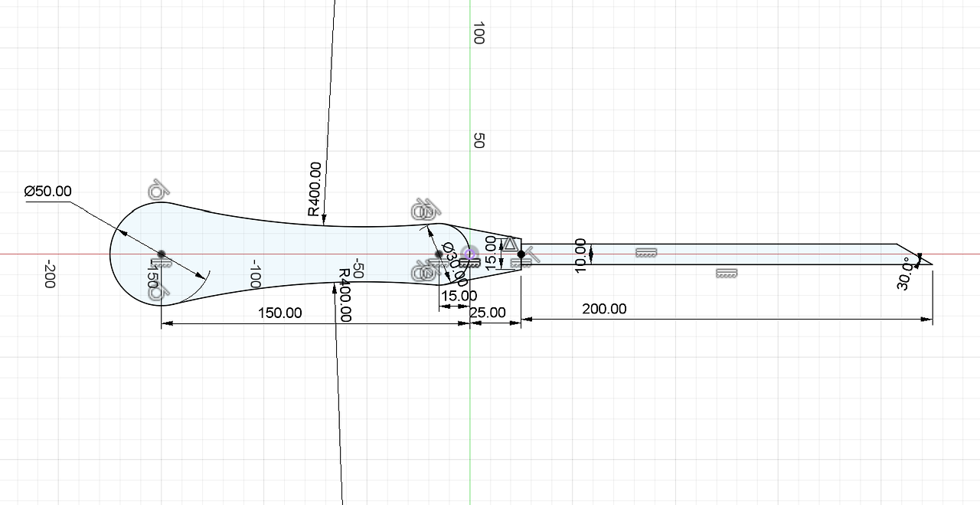Click the horizontal constraint icon below the origin
Viewport: 980px width, 505px height.
(x=472, y=263)
